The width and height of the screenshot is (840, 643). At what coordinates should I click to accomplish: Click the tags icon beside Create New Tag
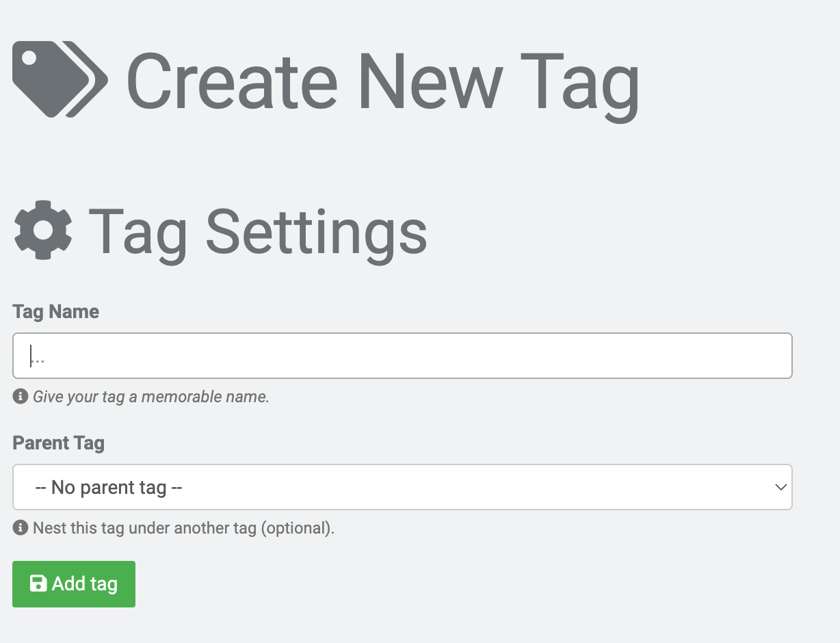click(60, 79)
